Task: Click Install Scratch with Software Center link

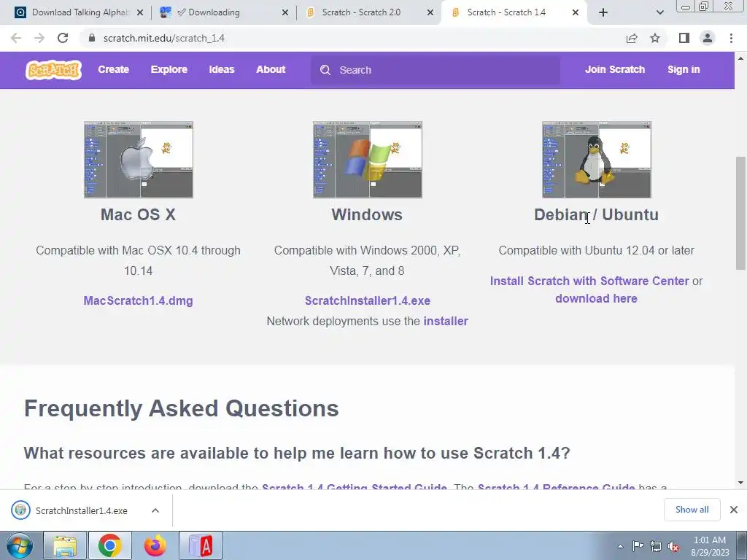Action: (589, 281)
